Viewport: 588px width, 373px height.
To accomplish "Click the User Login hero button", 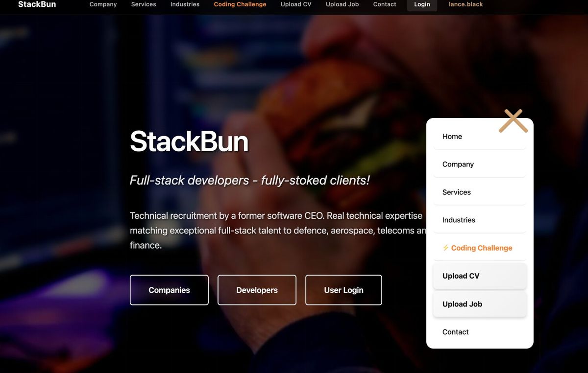I will point(343,290).
